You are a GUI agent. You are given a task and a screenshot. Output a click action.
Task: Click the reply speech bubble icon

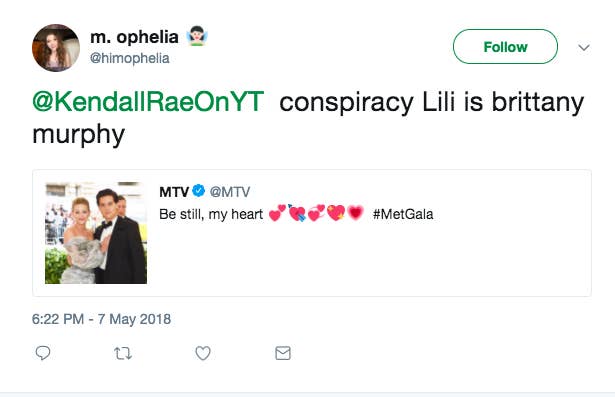(43, 353)
